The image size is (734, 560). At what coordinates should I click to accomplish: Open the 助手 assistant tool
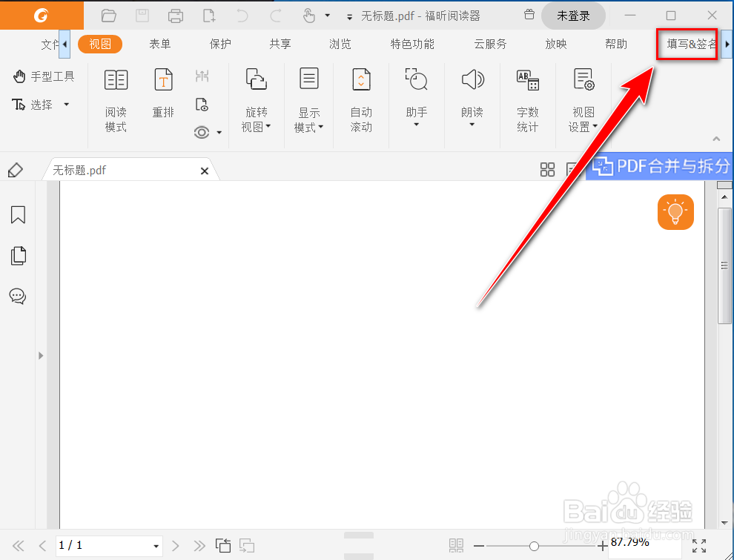click(x=416, y=99)
